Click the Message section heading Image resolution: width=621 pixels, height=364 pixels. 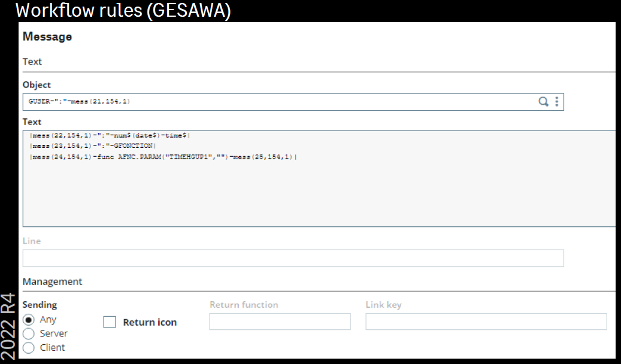[47, 37]
